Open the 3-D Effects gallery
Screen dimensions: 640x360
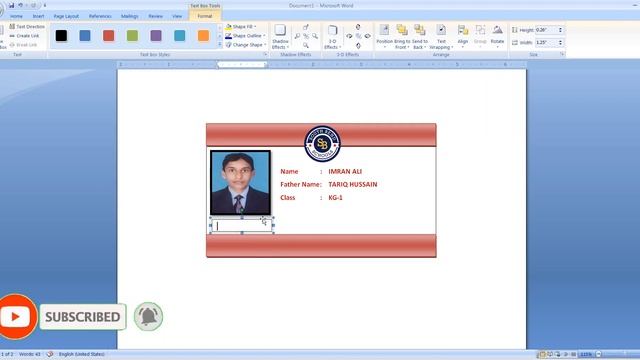[x=332, y=37]
